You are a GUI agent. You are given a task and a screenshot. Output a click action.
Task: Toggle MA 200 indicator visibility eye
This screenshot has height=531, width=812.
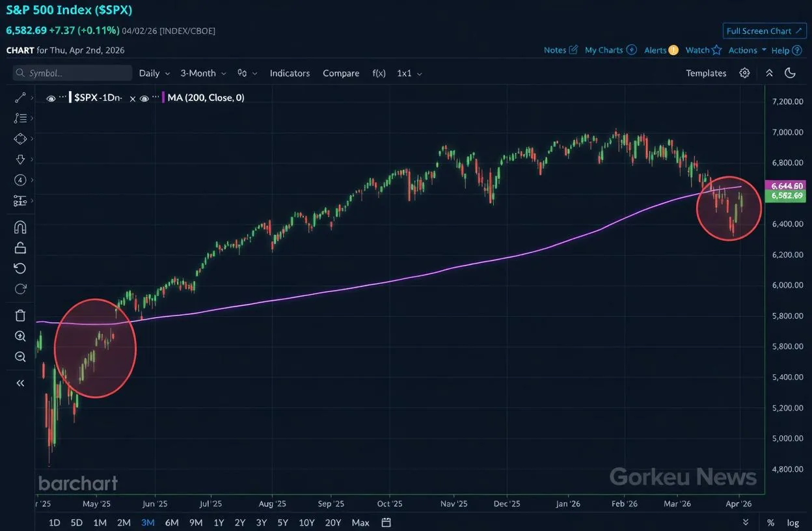[x=144, y=99]
